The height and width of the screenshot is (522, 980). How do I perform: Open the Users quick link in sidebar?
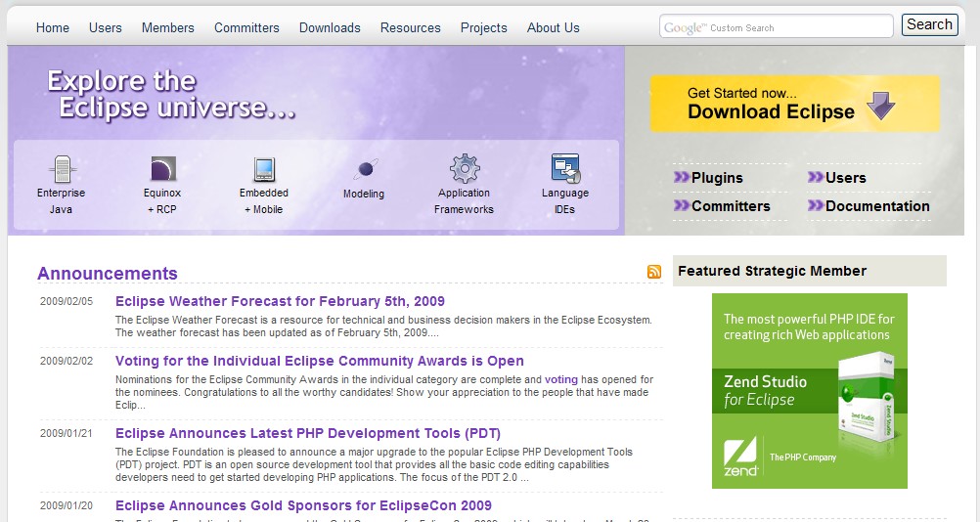coord(845,178)
